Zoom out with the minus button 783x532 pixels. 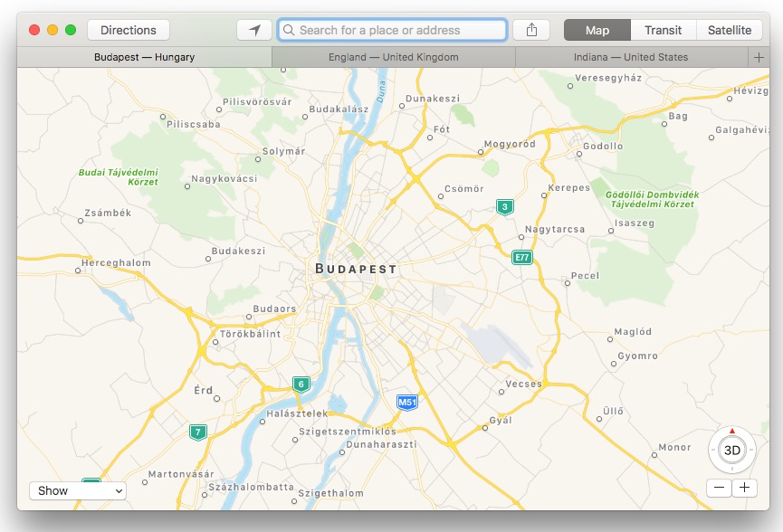720,488
